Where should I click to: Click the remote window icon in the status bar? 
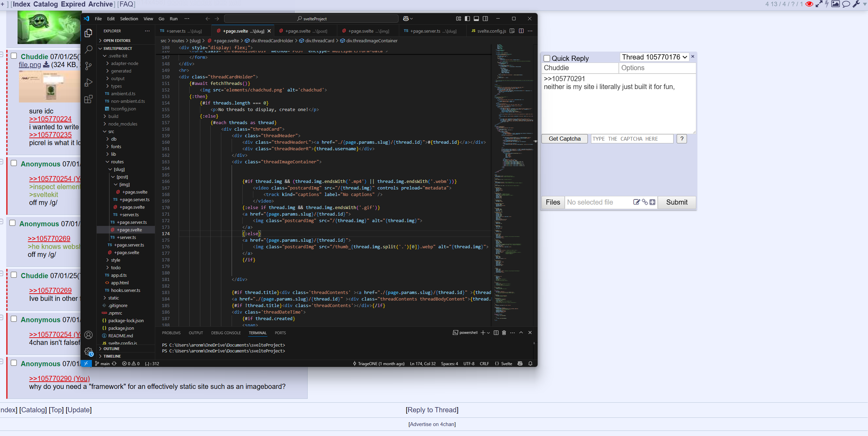coord(86,363)
